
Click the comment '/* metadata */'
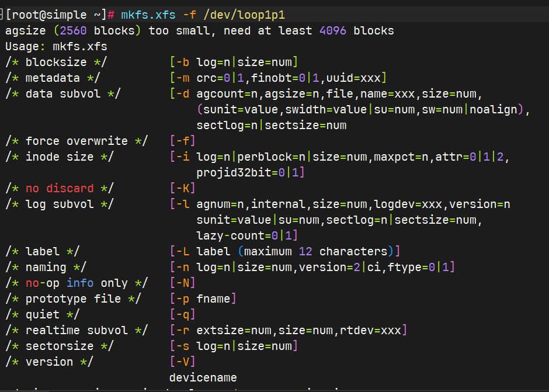[53, 78]
